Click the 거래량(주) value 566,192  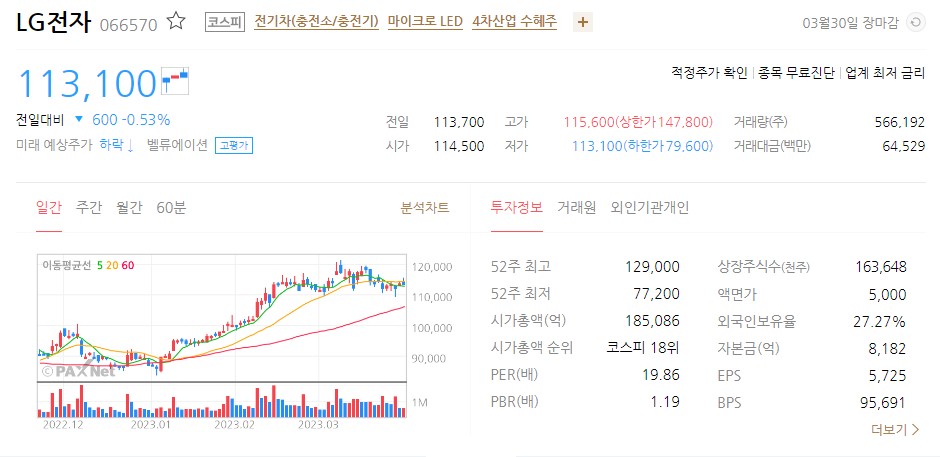(x=900, y=122)
